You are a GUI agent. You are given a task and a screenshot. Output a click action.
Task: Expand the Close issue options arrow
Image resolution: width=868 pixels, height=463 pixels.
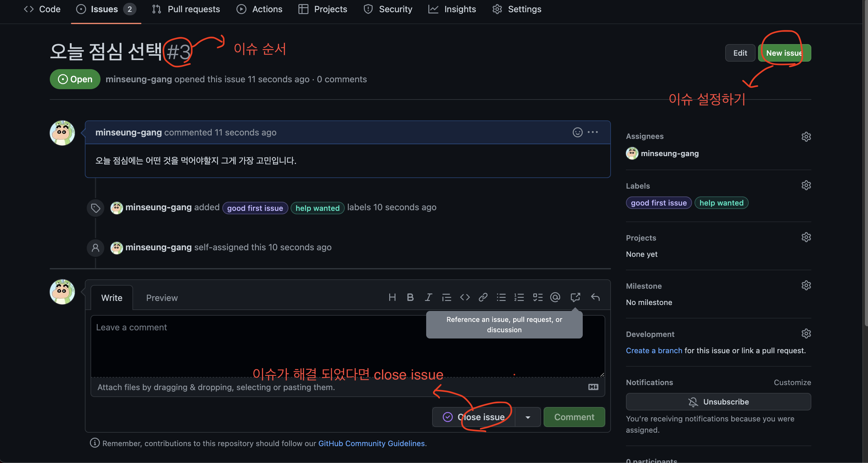click(x=528, y=417)
